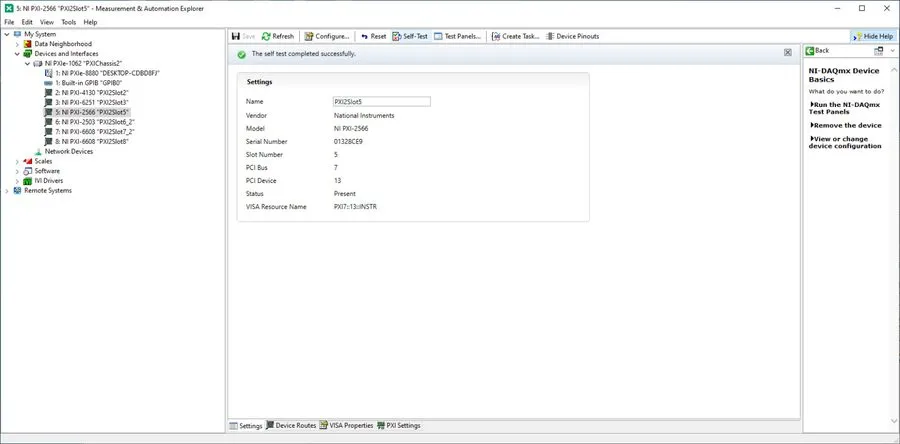Select NI PXI-4130 "PXI2Slot2"
Image resolution: width=900 pixels, height=444 pixels.
click(x=91, y=93)
